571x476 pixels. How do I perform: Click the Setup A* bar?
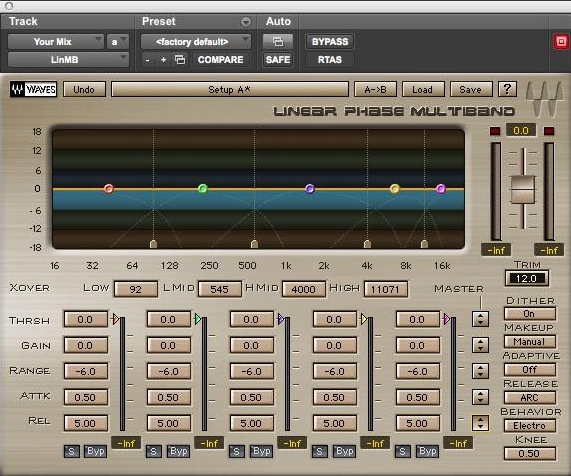click(229, 89)
